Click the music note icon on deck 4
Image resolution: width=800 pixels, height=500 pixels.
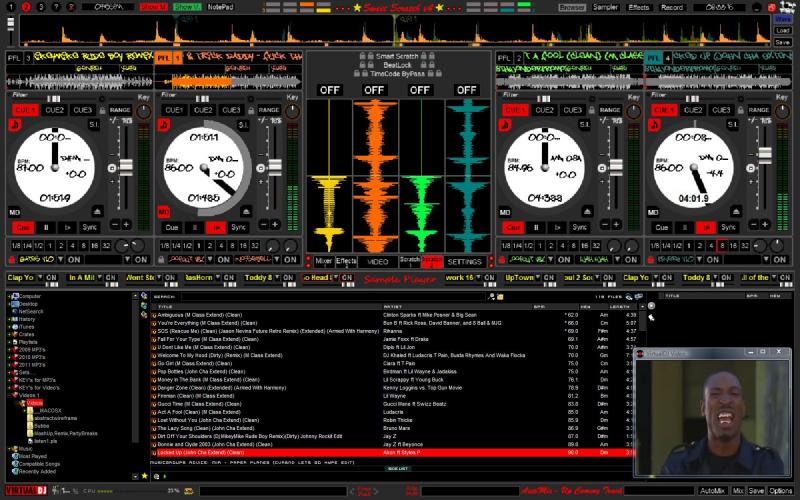(654, 125)
